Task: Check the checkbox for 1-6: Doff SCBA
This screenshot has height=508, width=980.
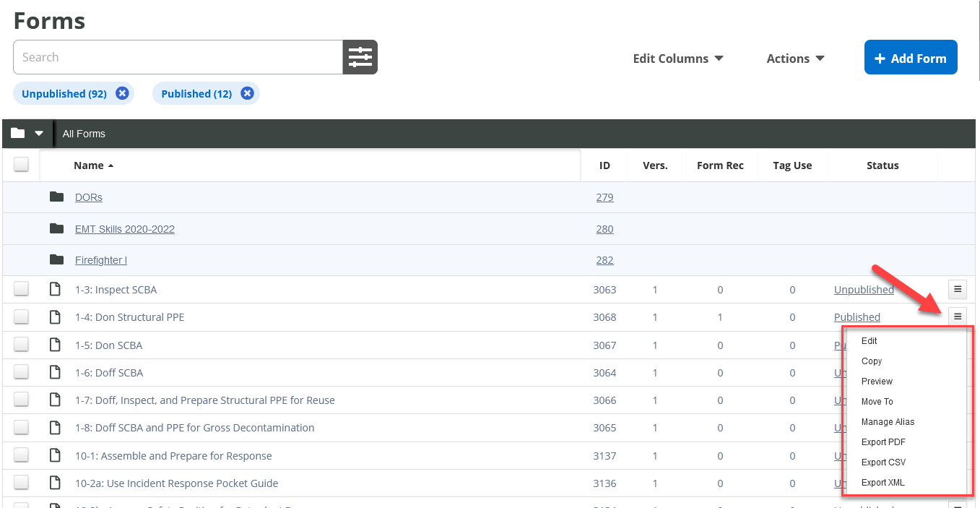Action: click(x=21, y=371)
